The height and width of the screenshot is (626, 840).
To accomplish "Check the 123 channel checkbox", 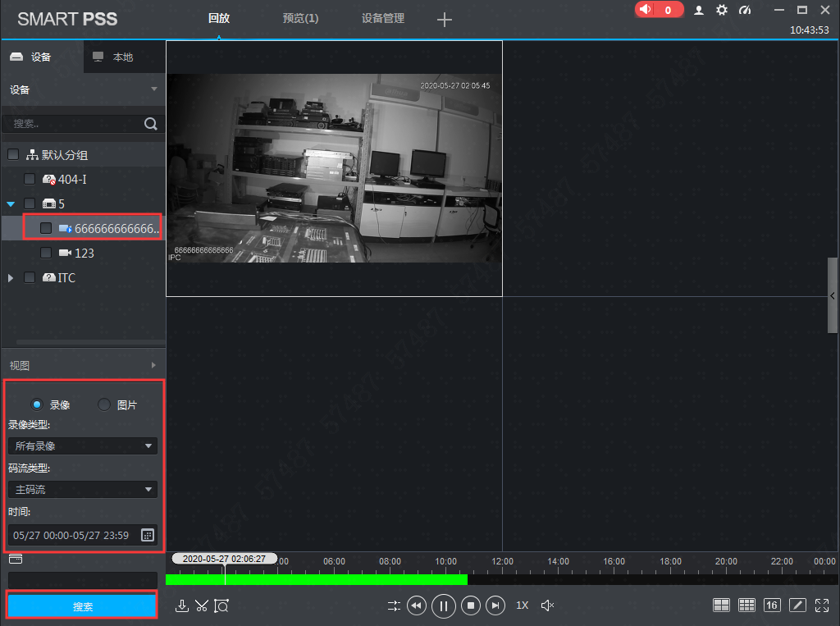I will click(46, 253).
